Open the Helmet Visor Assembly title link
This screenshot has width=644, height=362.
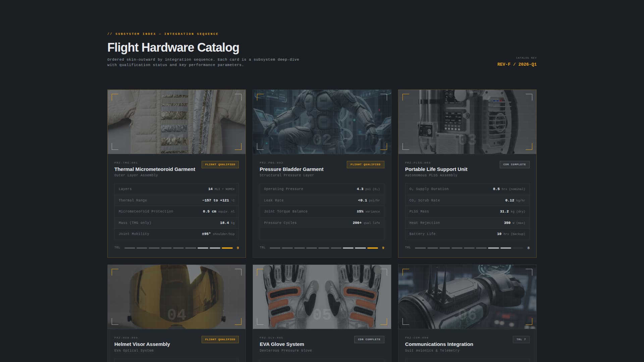142,344
